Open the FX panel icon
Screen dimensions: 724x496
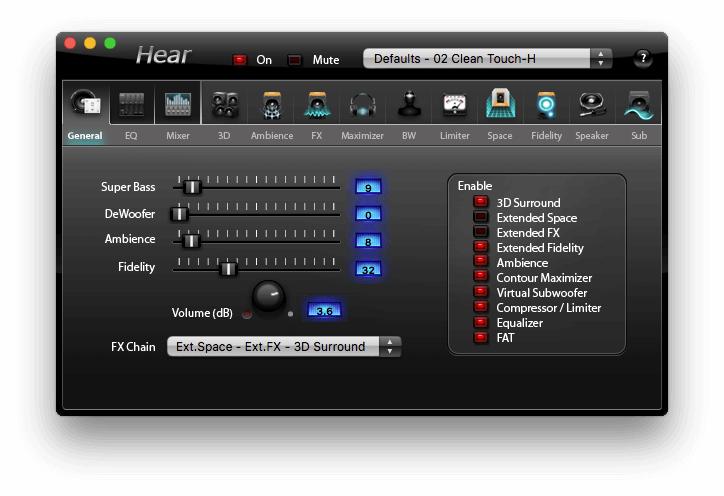[x=317, y=105]
